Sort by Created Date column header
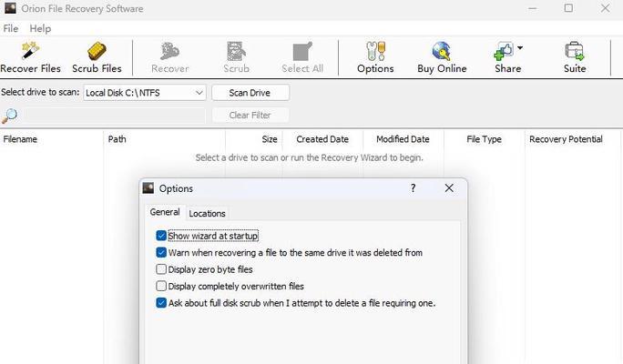The height and width of the screenshot is (364, 623). click(322, 139)
